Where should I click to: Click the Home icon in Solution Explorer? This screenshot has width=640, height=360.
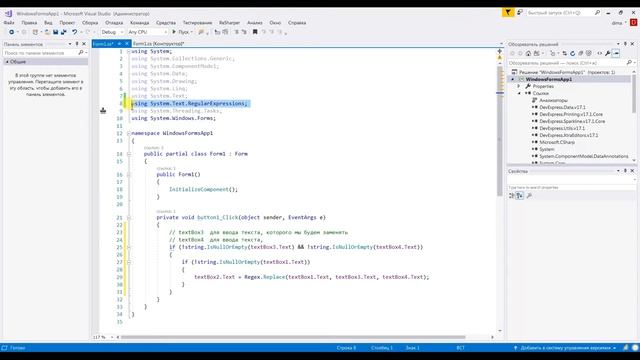point(528,53)
